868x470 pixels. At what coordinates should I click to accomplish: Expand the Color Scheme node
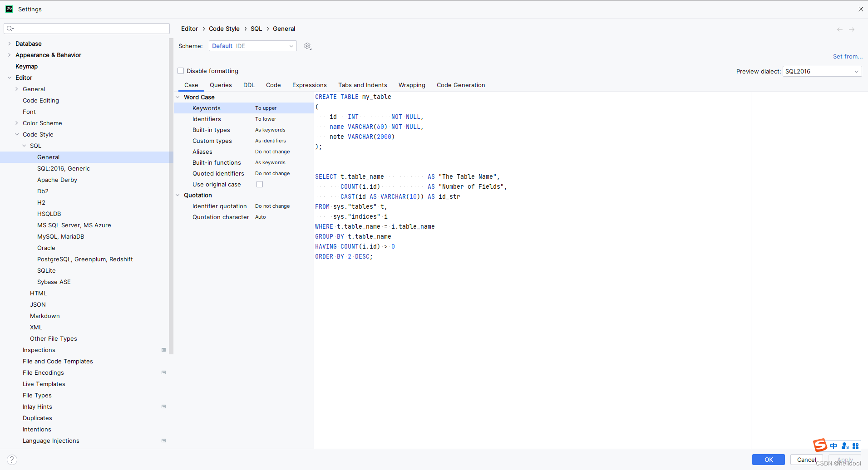coord(17,123)
